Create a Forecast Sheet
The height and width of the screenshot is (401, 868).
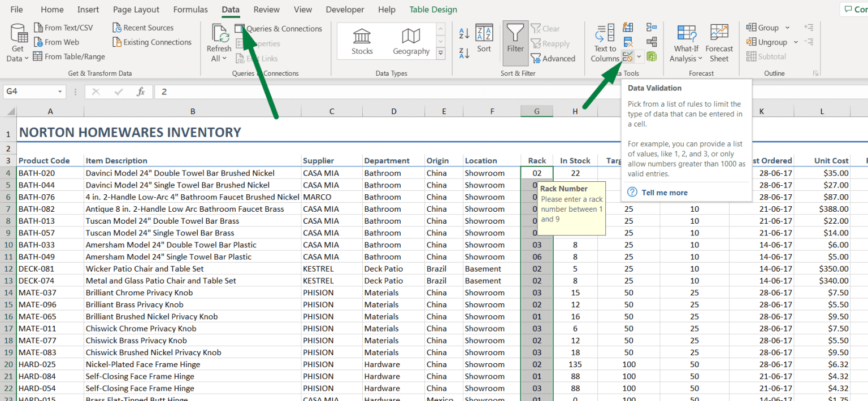pyautogui.click(x=719, y=43)
